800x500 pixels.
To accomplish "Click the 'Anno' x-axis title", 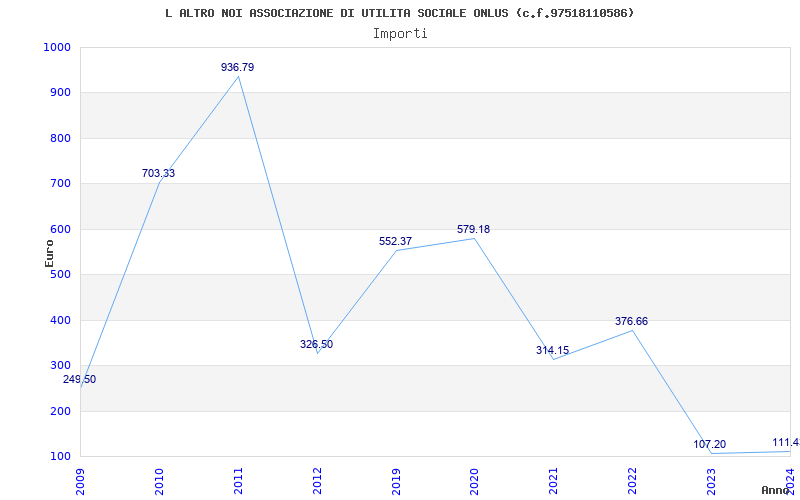I will tap(776, 490).
